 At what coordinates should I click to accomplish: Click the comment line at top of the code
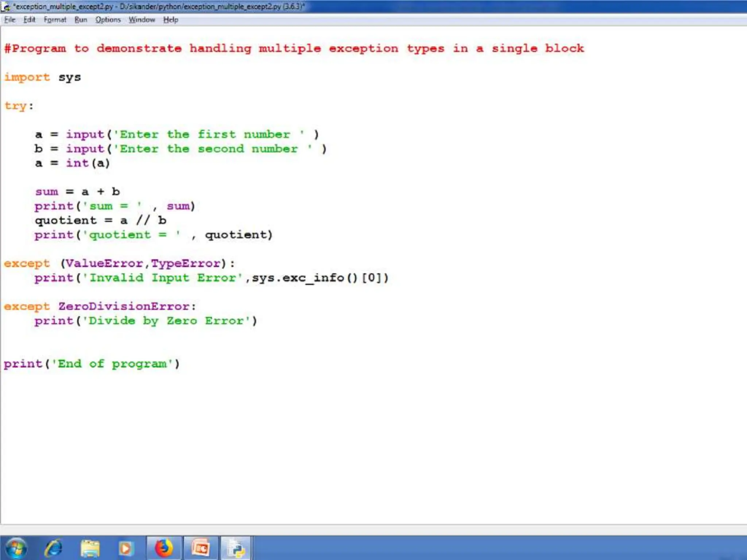(294, 48)
